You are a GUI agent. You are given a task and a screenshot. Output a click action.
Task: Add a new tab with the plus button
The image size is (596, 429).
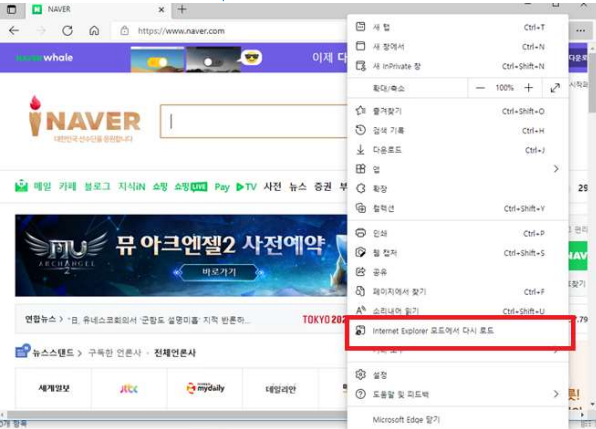click(182, 9)
